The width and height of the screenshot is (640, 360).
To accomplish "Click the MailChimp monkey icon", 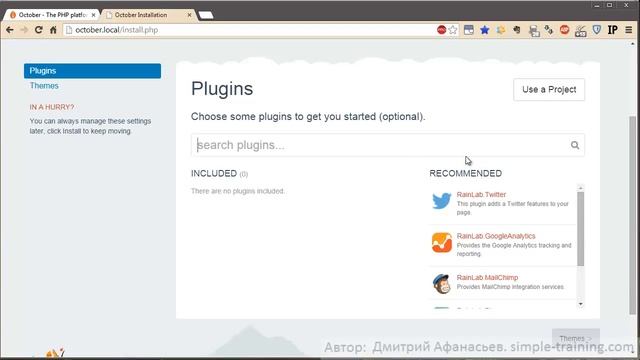I will coord(442,283).
